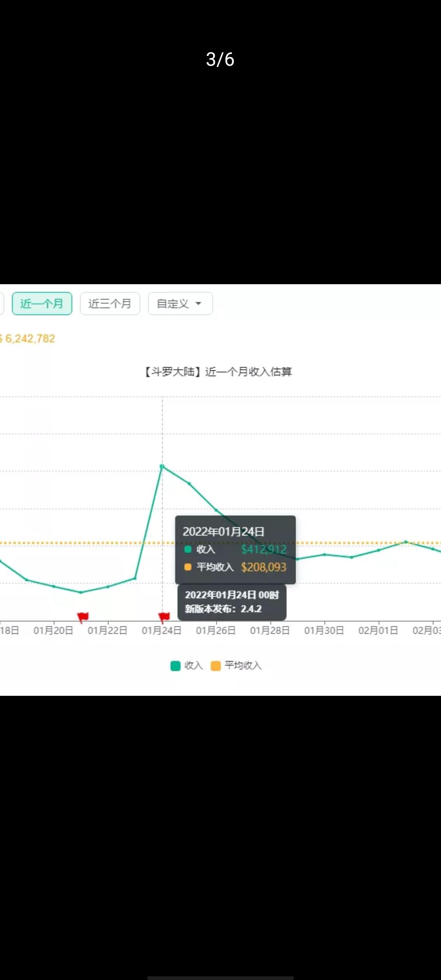The image size is (441, 980).
Task: Open the 自定义 date range dropdown
Action: click(180, 303)
